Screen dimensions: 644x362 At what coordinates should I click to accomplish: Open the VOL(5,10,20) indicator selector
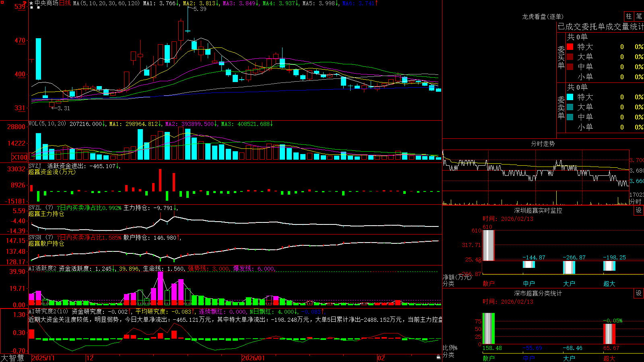47,124
